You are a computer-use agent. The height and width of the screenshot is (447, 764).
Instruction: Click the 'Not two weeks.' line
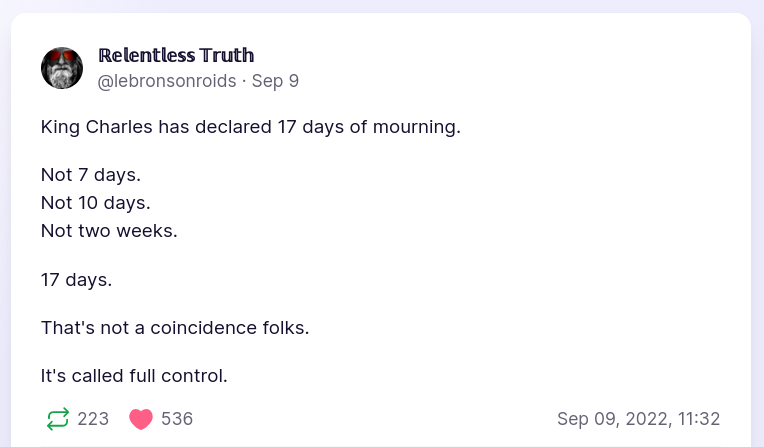[109, 231]
